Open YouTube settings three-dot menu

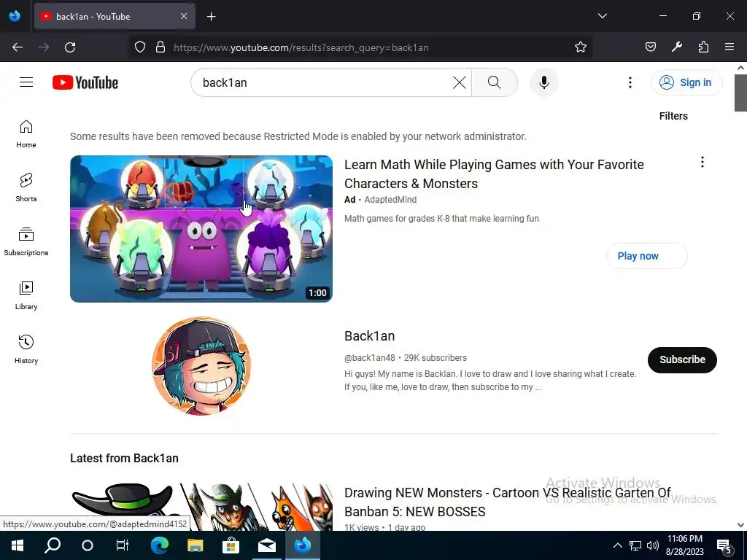click(630, 82)
